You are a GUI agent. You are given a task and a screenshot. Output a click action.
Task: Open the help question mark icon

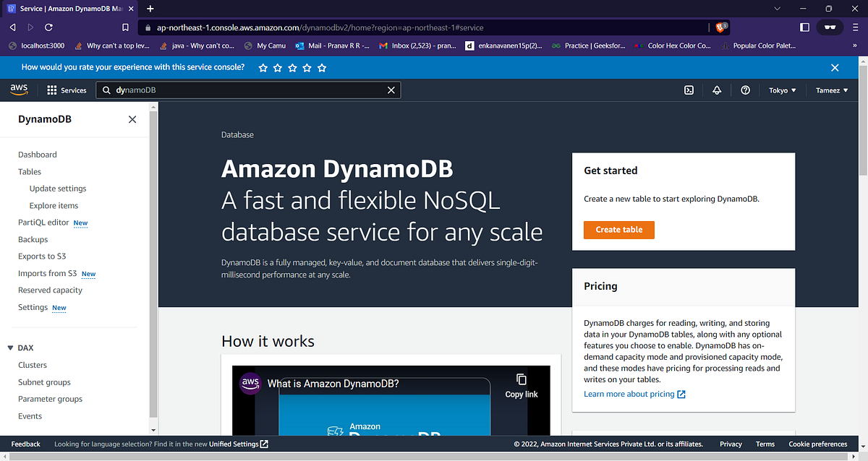coord(745,90)
